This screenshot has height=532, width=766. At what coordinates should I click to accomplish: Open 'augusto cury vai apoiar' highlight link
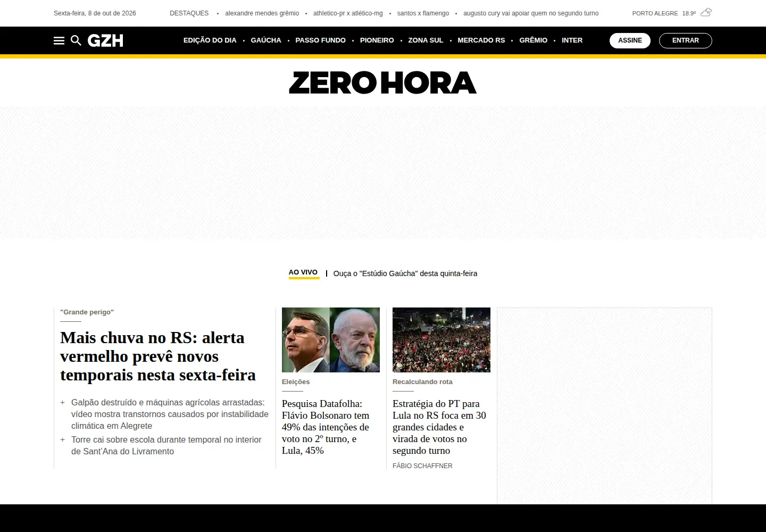tap(531, 13)
